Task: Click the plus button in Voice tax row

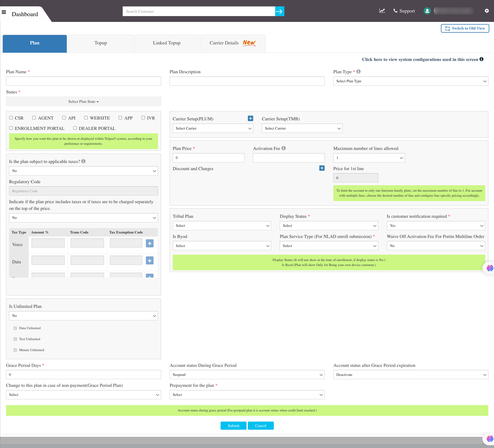Action: [x=149, y=244]
